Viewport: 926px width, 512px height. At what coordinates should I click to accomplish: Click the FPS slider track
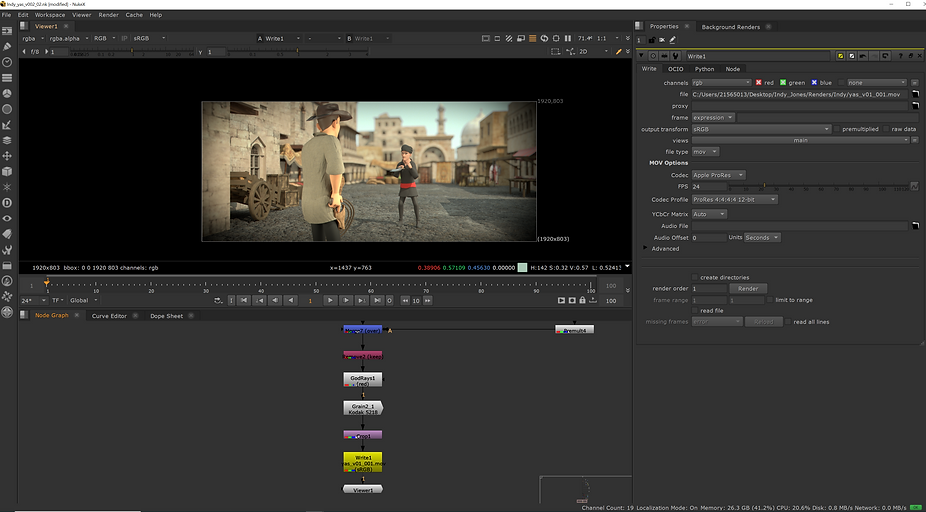tap(818, 185)
